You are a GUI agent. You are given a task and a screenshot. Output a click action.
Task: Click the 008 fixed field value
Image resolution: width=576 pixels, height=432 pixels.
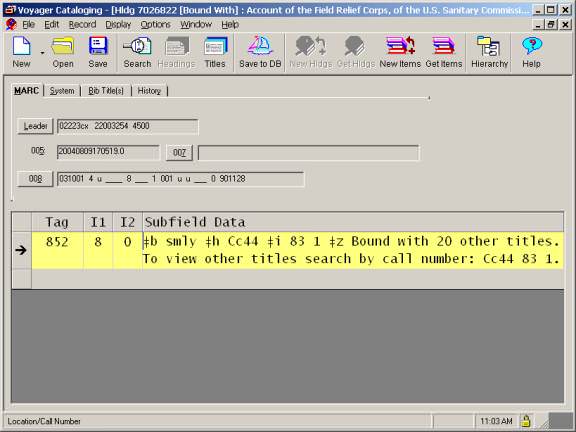click(x=180, y=179)
